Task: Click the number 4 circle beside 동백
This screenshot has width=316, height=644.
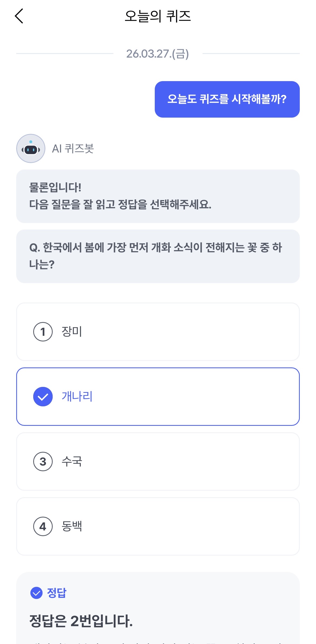Action: click(43, 526)
